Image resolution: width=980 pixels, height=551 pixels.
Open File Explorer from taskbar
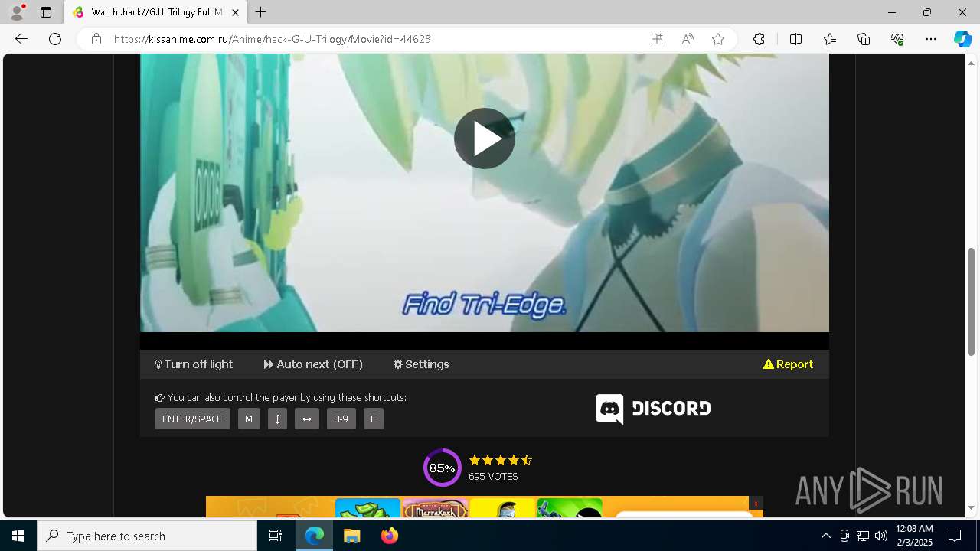(351, 536)
